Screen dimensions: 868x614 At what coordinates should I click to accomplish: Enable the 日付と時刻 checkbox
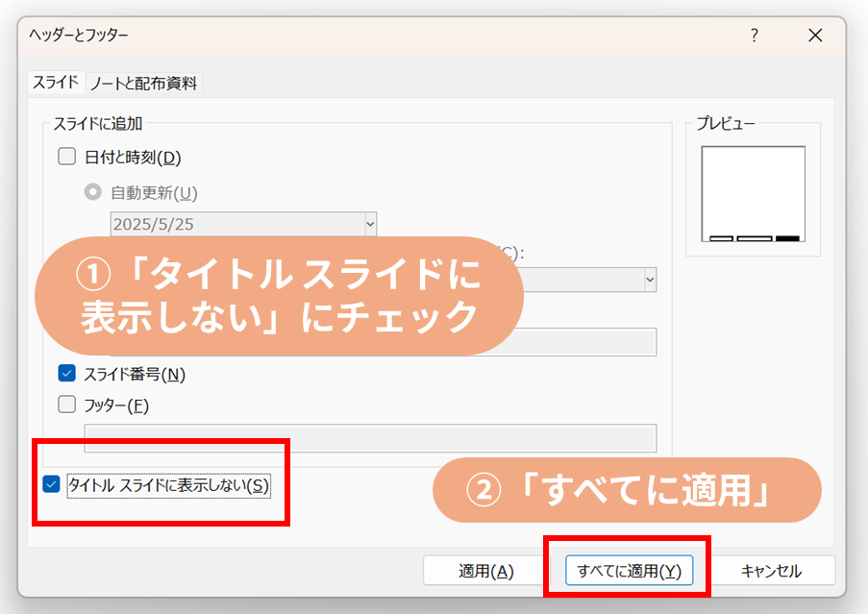67,157
